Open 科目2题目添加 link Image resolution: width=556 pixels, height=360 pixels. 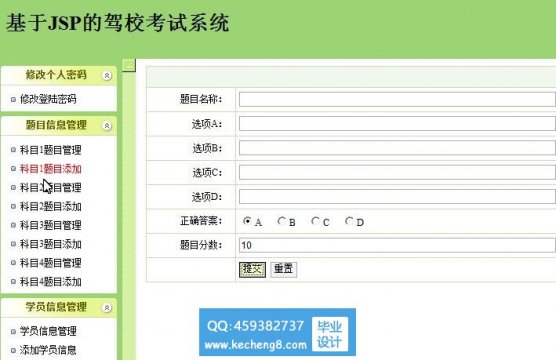click(51, 206)
